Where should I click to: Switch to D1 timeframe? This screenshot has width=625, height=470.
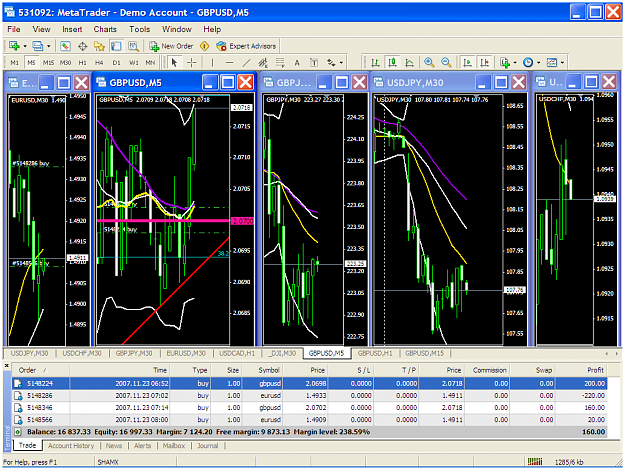(116, 63)
